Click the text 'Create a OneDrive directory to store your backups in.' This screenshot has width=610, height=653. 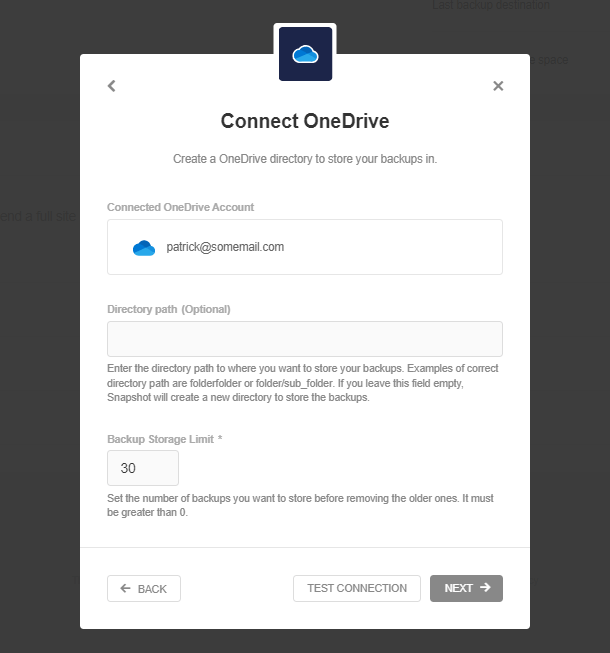(x=305, y=159)
